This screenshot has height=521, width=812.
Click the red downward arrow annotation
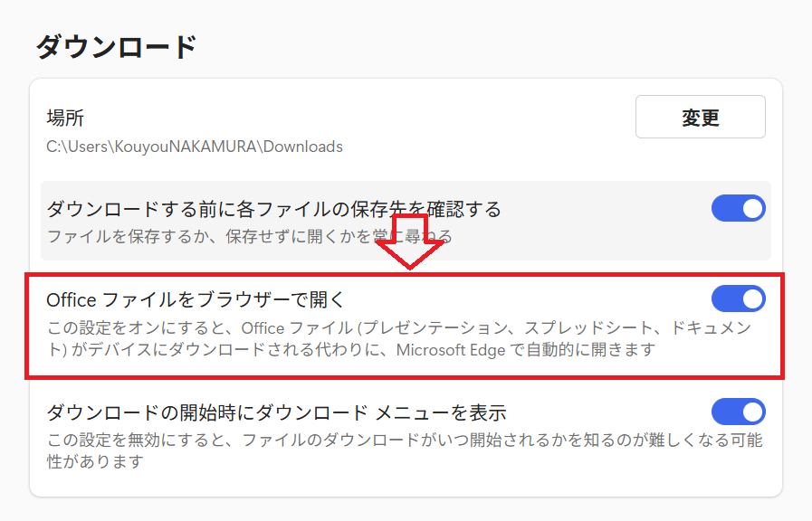pos(410,242)
